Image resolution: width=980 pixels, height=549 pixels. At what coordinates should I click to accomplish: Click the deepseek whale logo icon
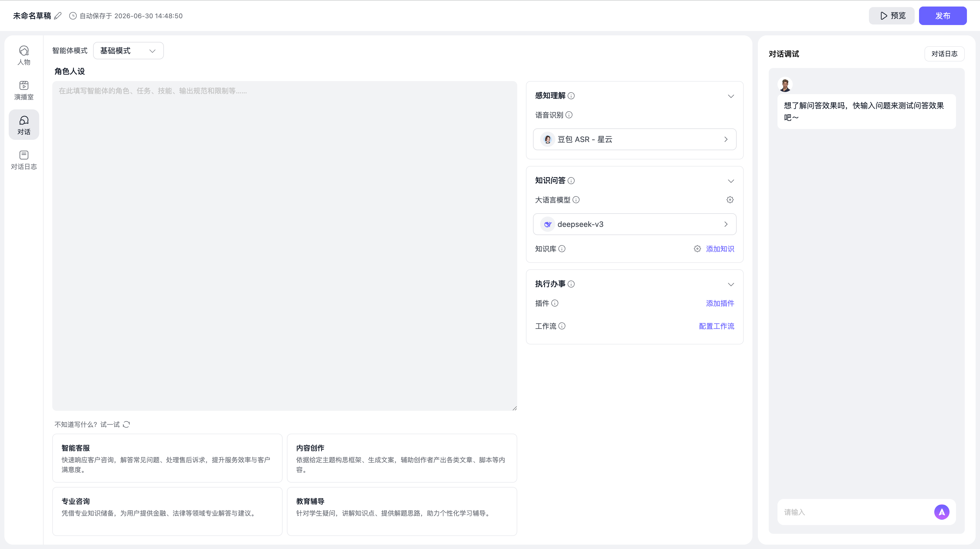point(547,224)
